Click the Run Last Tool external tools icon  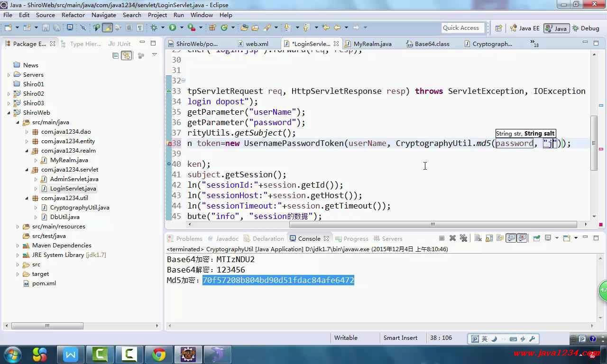[x=191, y=27]
